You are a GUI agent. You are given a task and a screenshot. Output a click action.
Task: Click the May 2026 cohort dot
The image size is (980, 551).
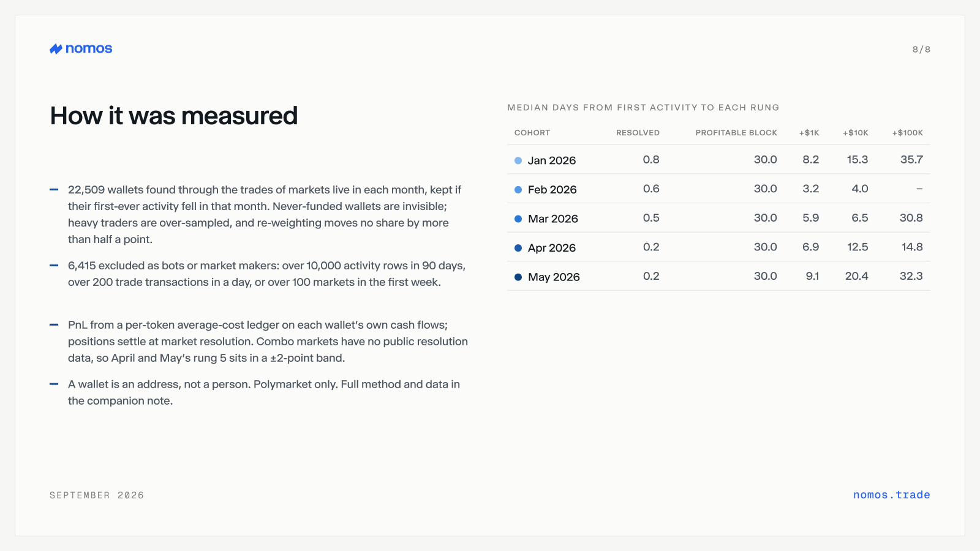[518, 277]
